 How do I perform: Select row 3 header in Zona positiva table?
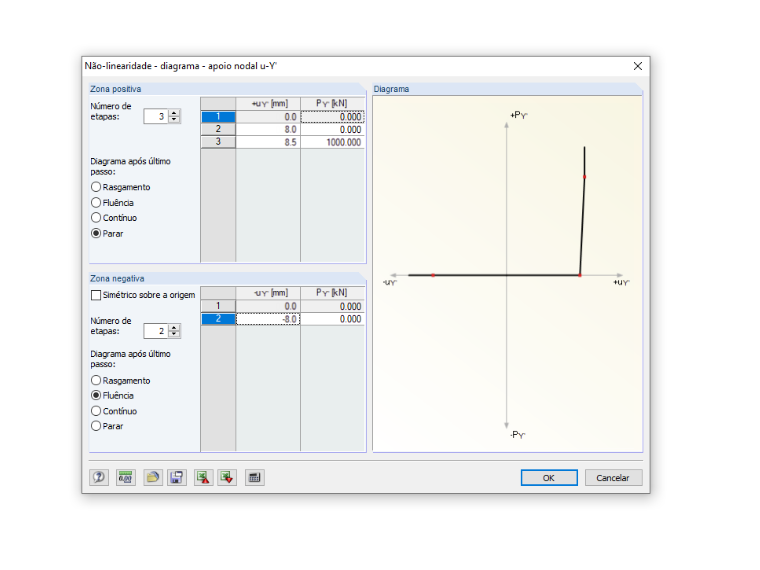pos(218,142)
